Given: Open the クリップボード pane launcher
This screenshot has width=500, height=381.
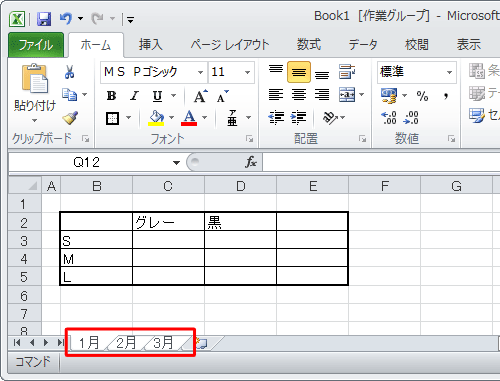Looking at the screenshot, I should (x=85, y=139).
